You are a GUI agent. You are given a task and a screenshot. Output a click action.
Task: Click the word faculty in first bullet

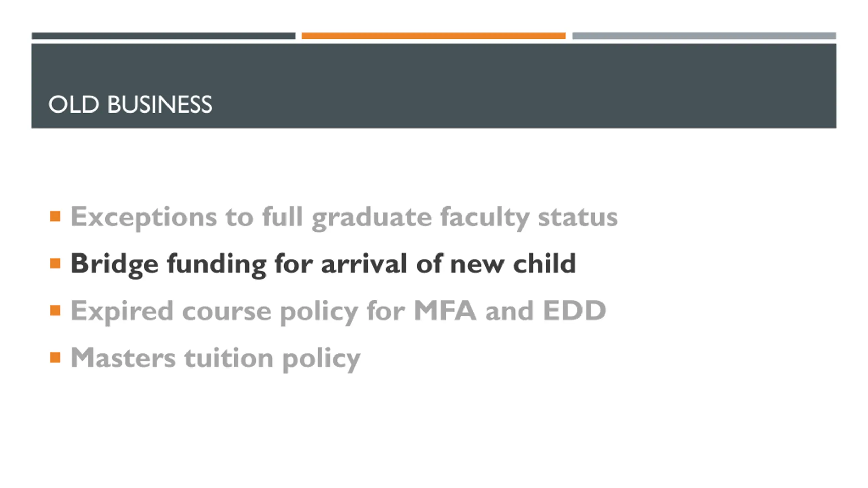click(485, 218)
